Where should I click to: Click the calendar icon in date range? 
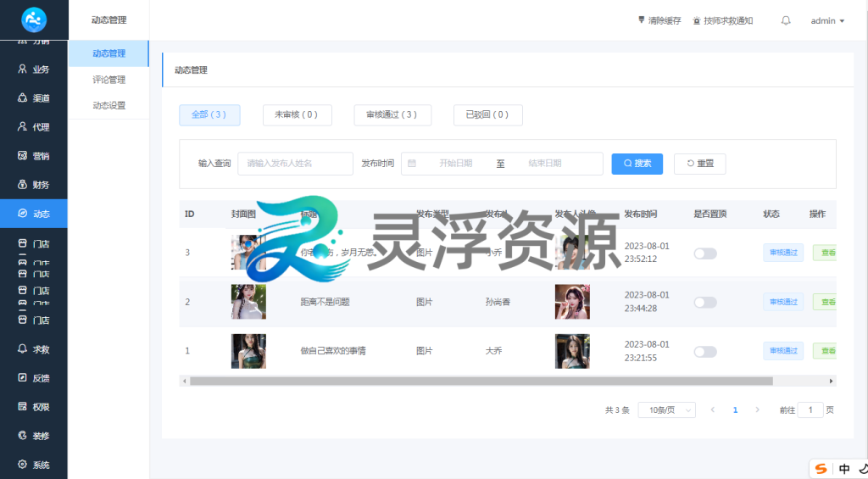411,164
